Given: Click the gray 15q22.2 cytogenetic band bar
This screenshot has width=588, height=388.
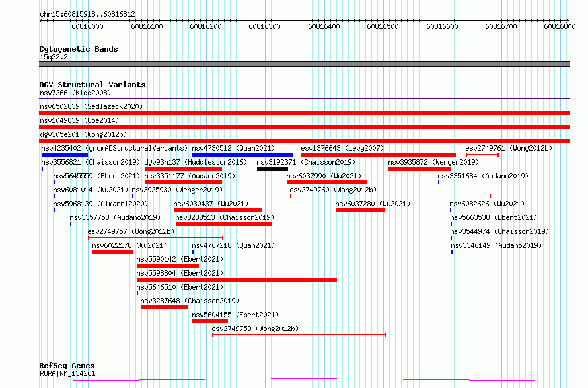Looking at the screenshot, I should [304, 64].
